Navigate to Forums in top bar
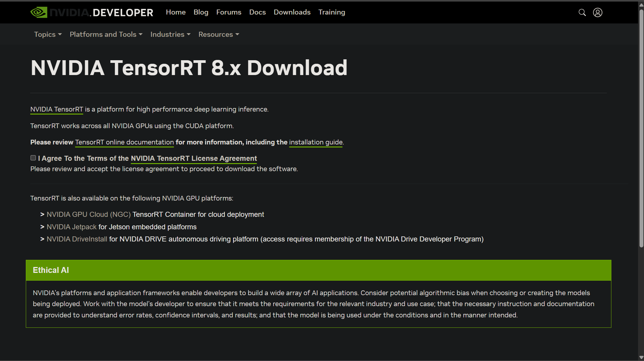The image size is (644, 361). (228, 12)
